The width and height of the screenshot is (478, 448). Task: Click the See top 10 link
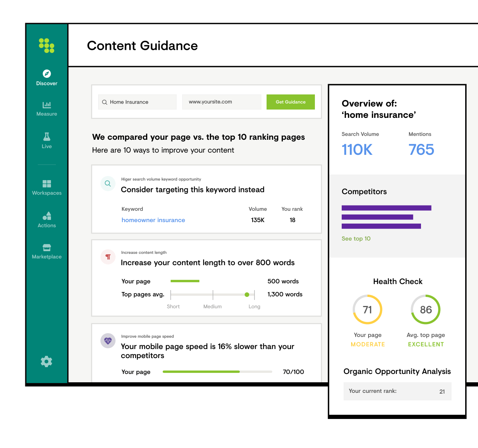coord(356,239)
